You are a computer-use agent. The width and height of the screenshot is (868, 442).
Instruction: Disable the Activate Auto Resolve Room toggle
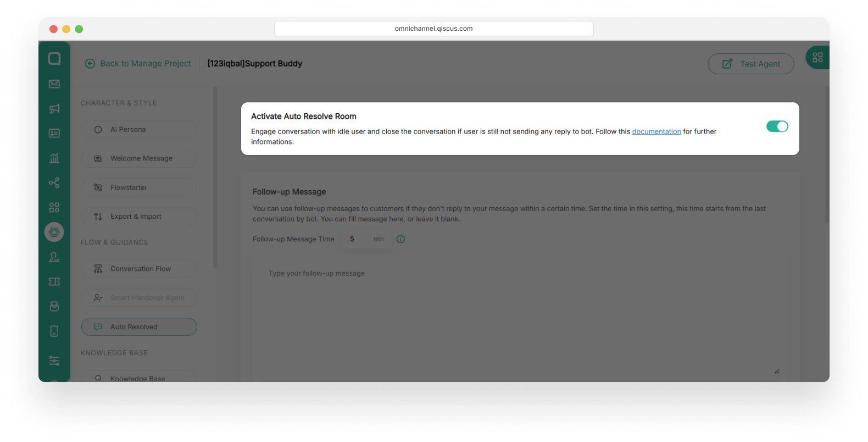click(777, 126)
